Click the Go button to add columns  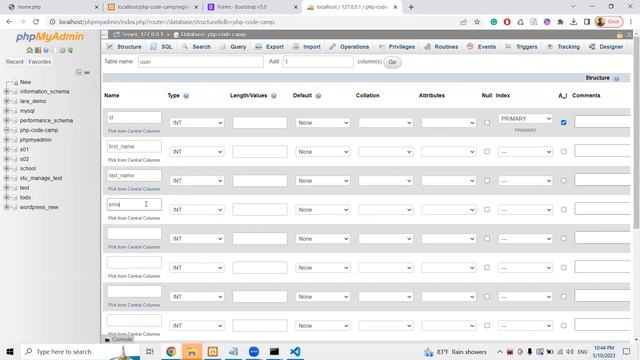(392, 62)
